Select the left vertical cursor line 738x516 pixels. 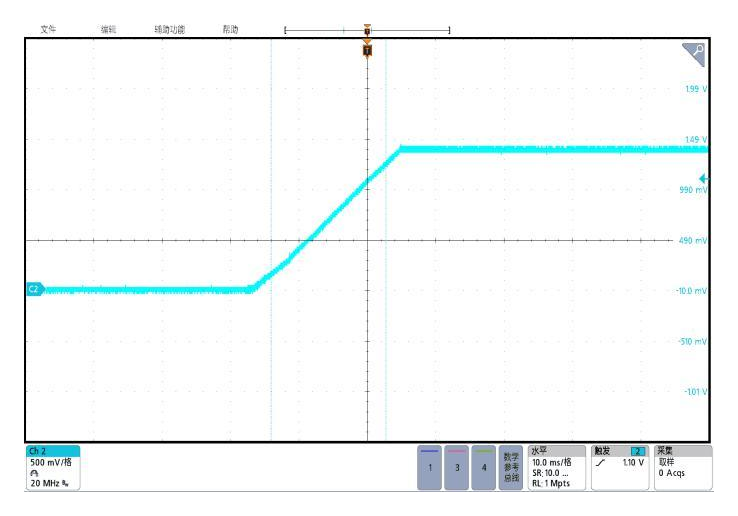[271, 240]
